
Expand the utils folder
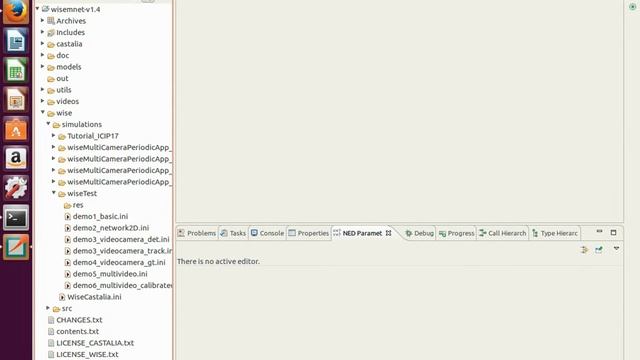click(x=42, y=89)
